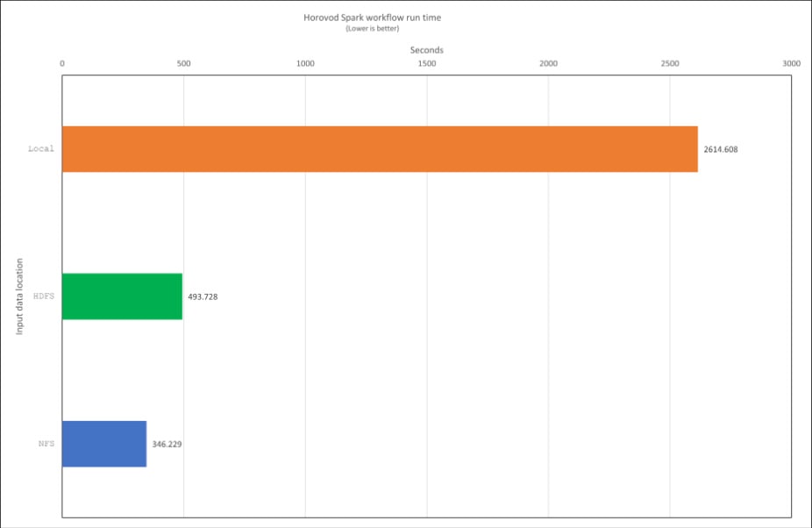Image resolution: width=812 pixels, height=528 pixels.
Task: Select the green HDFS bar
Action: click(122, 296)
